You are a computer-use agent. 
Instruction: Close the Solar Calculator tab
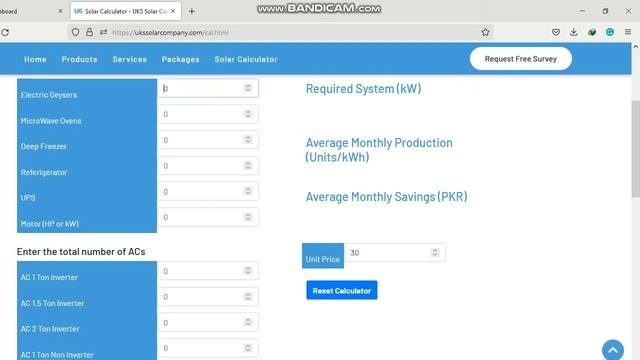[173, 11]
